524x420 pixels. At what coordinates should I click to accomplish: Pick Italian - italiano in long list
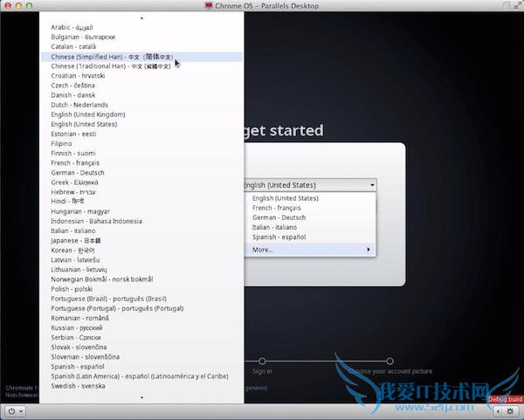141,231
